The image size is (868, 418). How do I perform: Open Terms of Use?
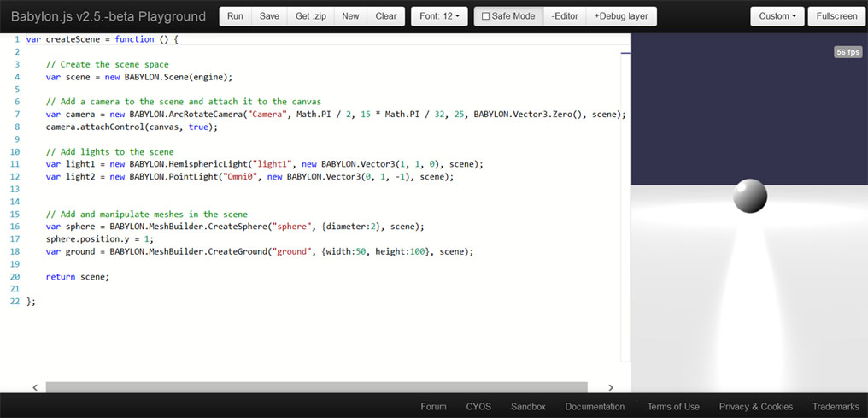coord(673,406)
